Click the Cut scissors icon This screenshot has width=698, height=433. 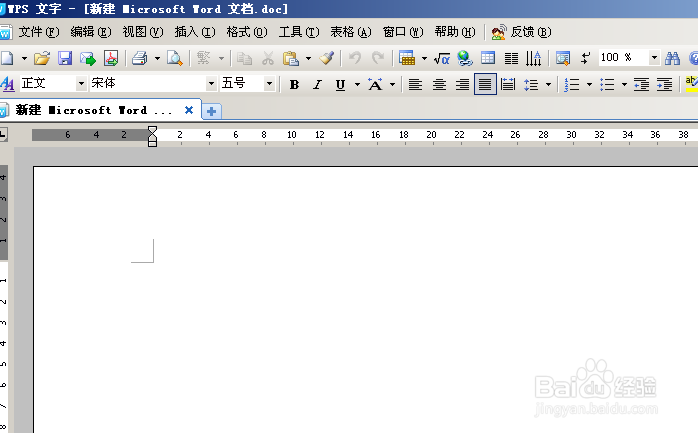click(x=268, y=58)
